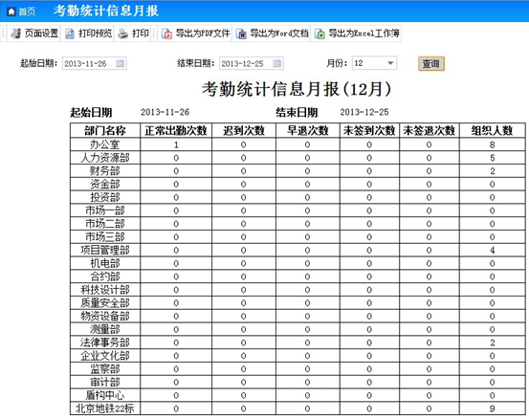Click the 导出为Word文档 icon
Image resolution: width=529 pixels, height=420 pixels.
[x=241, y=33]
